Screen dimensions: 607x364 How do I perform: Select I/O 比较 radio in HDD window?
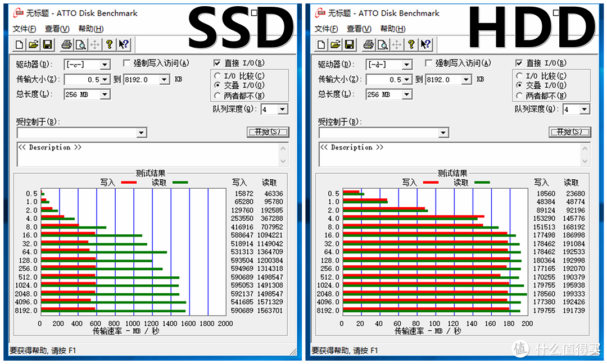pyautogui.click(x=519, y=76)
